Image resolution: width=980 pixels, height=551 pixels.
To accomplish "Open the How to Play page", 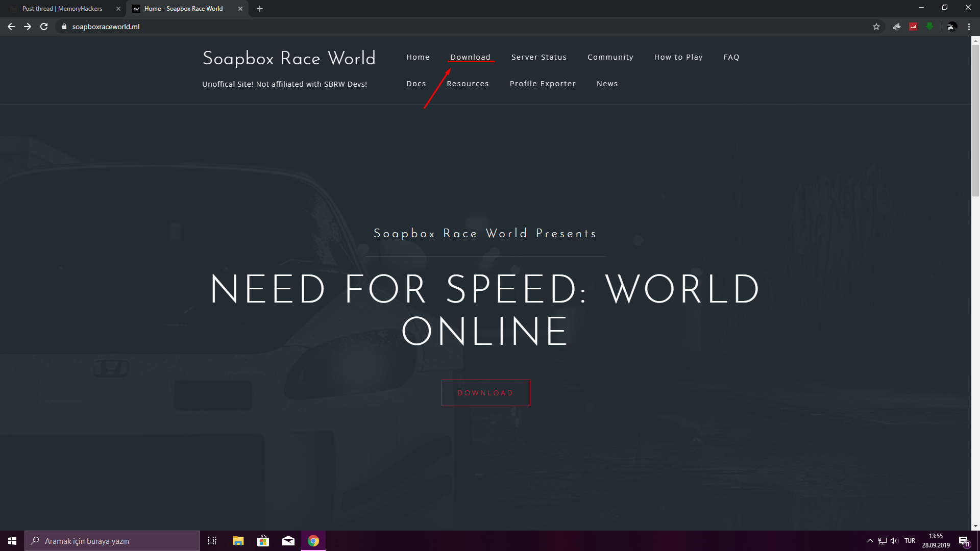I will click(678, 57).
